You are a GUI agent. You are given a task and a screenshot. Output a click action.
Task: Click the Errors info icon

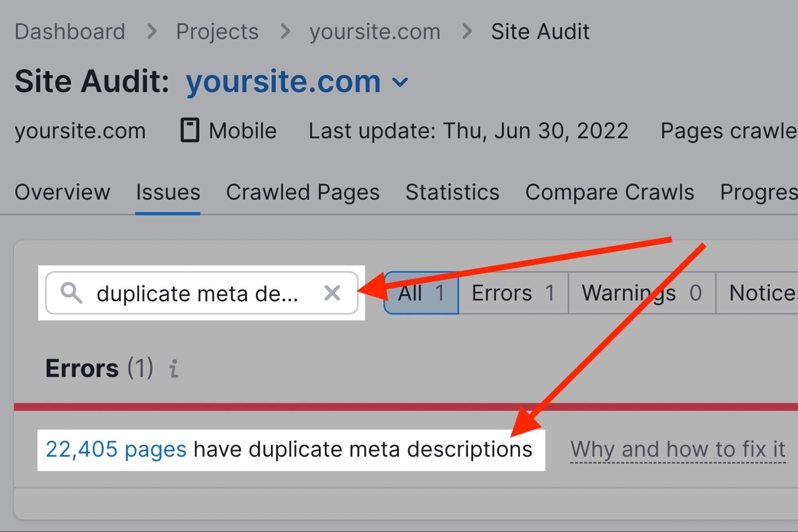174,368
